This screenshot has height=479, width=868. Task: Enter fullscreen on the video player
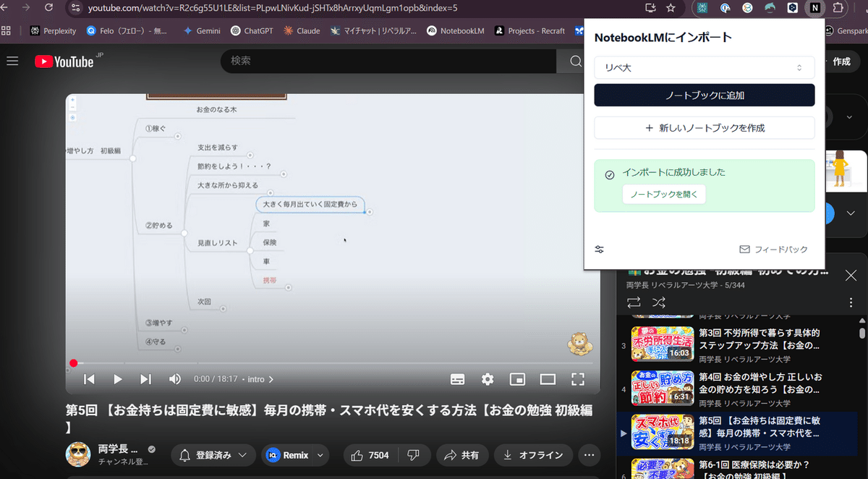(577, 378)
